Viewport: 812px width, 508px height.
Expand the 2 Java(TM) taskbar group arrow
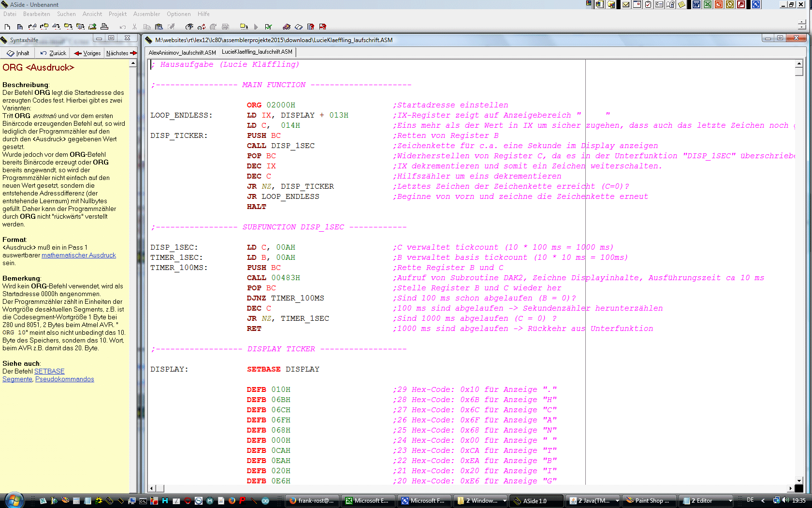pos(617,501)
